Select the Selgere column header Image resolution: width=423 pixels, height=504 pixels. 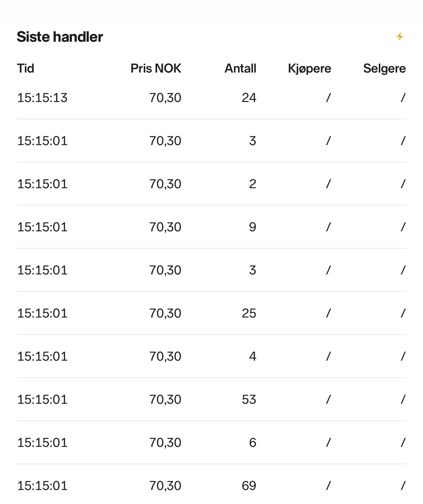[x=384, y=68]
